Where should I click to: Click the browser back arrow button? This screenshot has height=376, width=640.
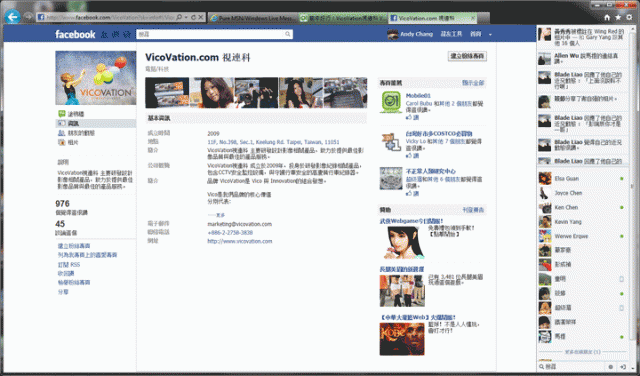pyautogui.click(x=13, y=17)
